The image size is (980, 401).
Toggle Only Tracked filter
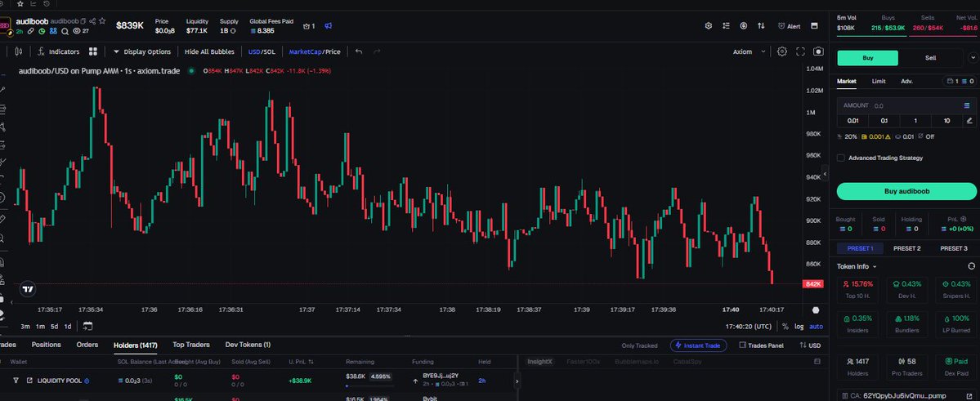[639, 345]
